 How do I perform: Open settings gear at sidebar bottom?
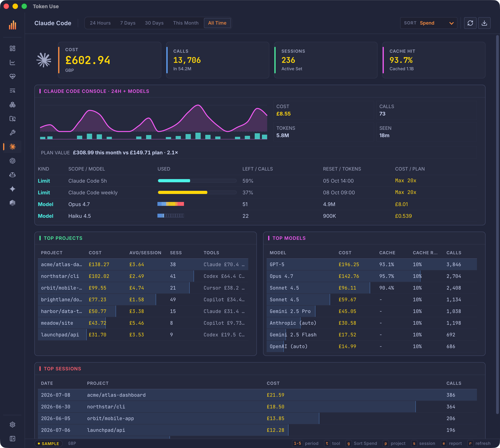click(x=12, y=425)
